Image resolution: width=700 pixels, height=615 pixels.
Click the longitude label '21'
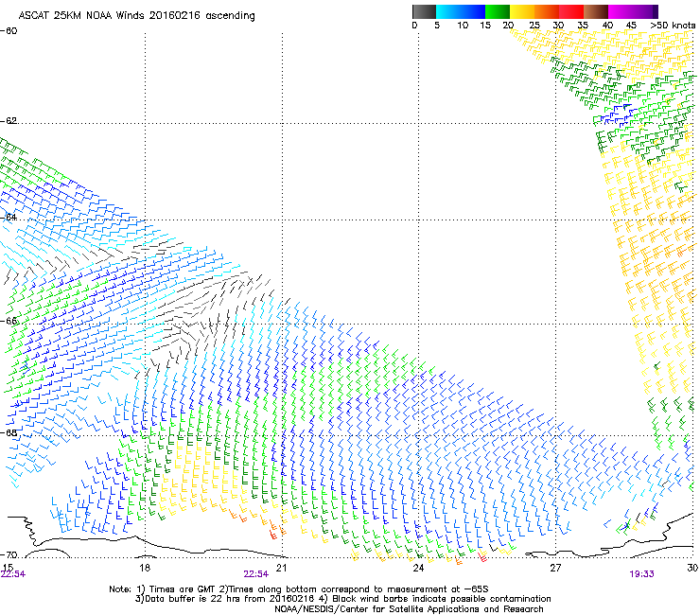[281, 568]
